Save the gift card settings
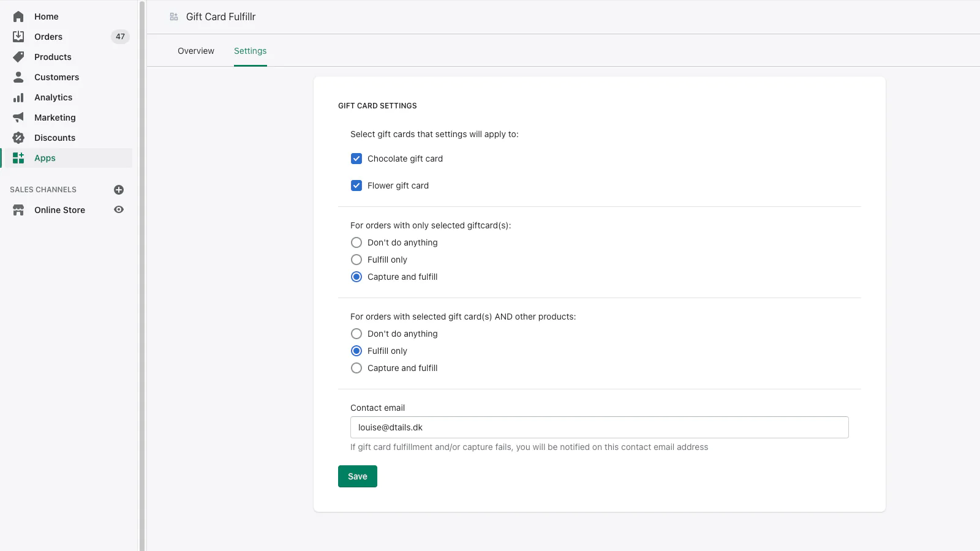Viewport: 980px width, 551px height. tap(358, 476)
